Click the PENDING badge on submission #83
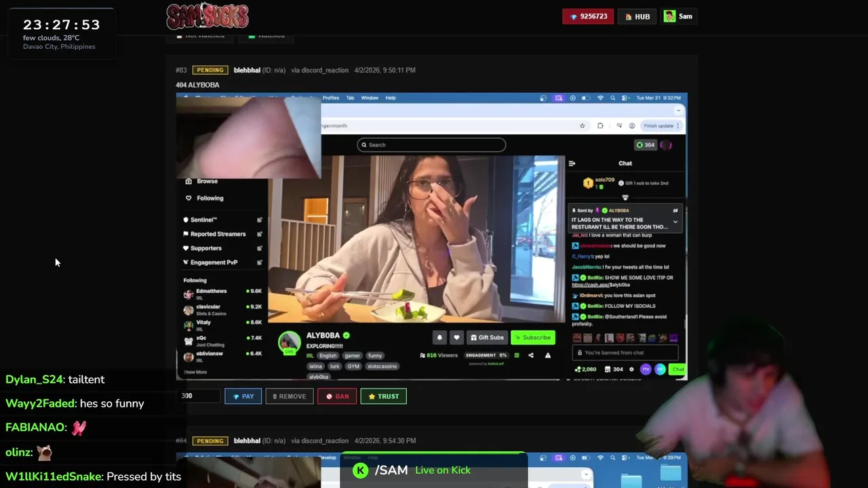 pos(210,70)
